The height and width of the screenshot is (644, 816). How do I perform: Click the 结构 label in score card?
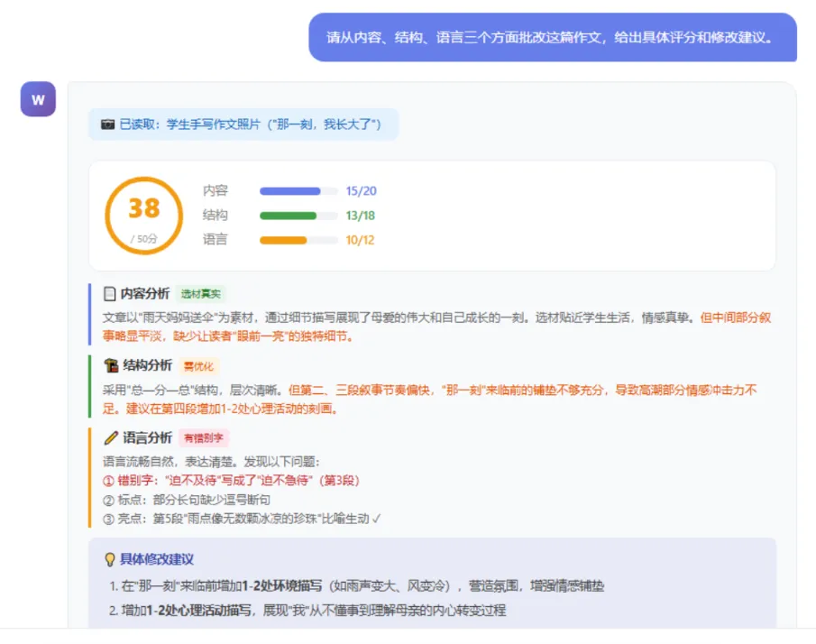[x=215, y=215]
